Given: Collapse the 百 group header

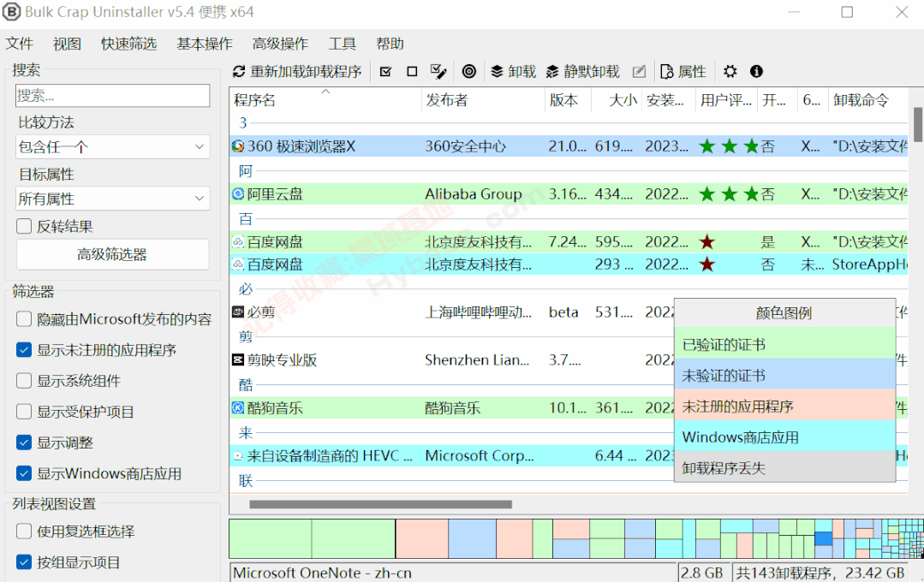Looking at the screenshot, I should click(x=246, y=219).
